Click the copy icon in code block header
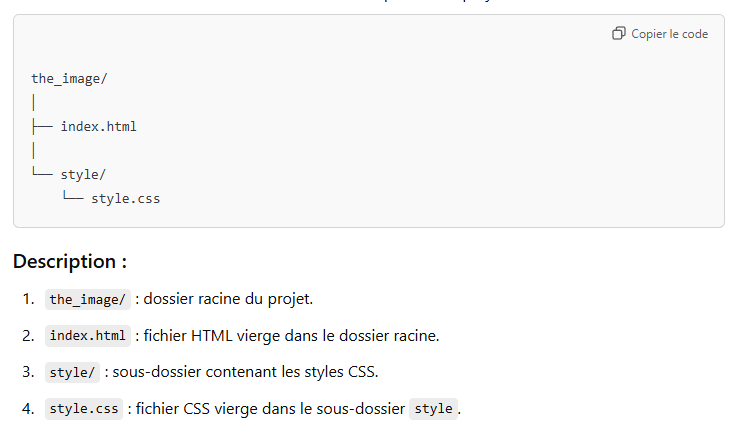 tap(619, 34)
